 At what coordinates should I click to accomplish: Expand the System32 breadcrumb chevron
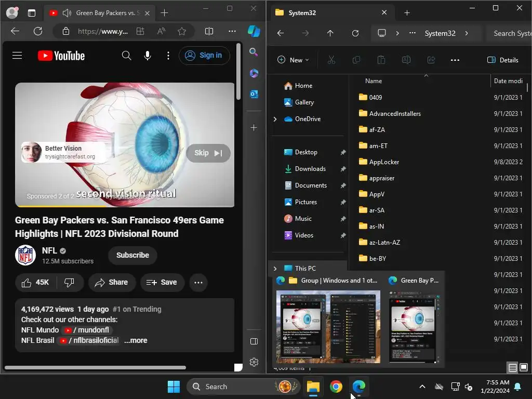click(467, 33)
